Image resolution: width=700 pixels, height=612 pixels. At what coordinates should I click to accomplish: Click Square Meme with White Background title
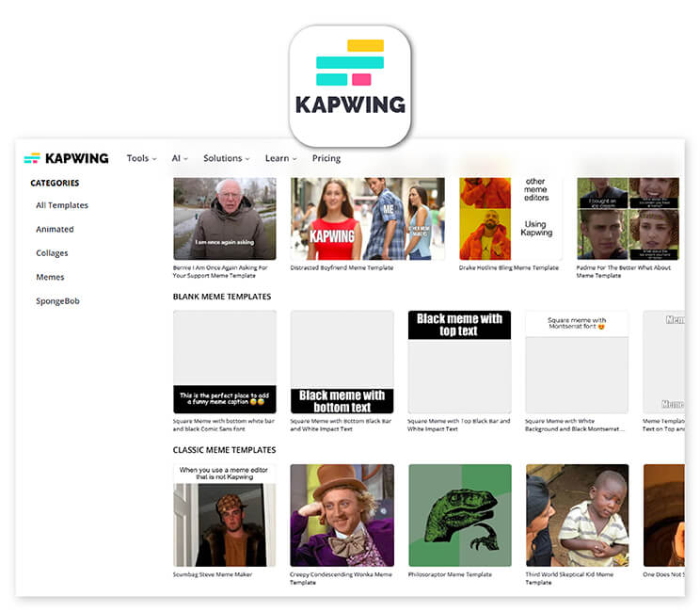(575, 425)
